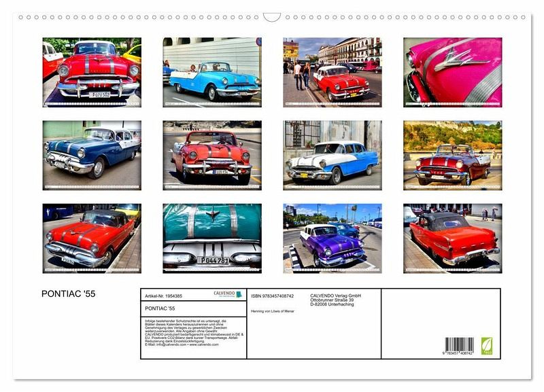Screen dimensions: 544x392
Task: Select the white and blue sedan photo
Action: pyautogui.click(x=333, y=156)
